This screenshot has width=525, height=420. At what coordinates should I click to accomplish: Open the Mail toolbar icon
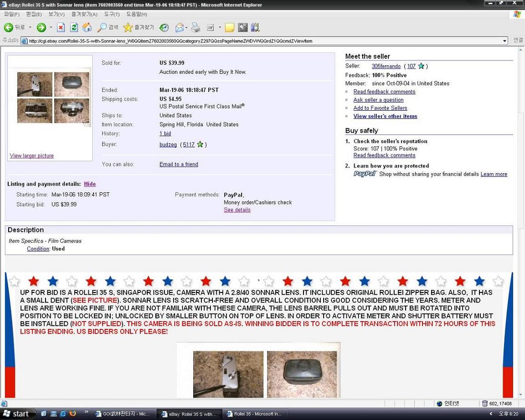[179, 27]
